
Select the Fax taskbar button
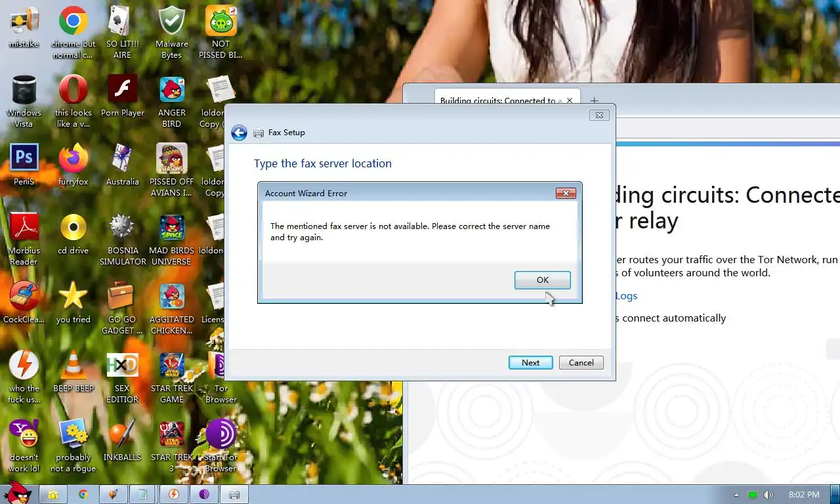234,494
